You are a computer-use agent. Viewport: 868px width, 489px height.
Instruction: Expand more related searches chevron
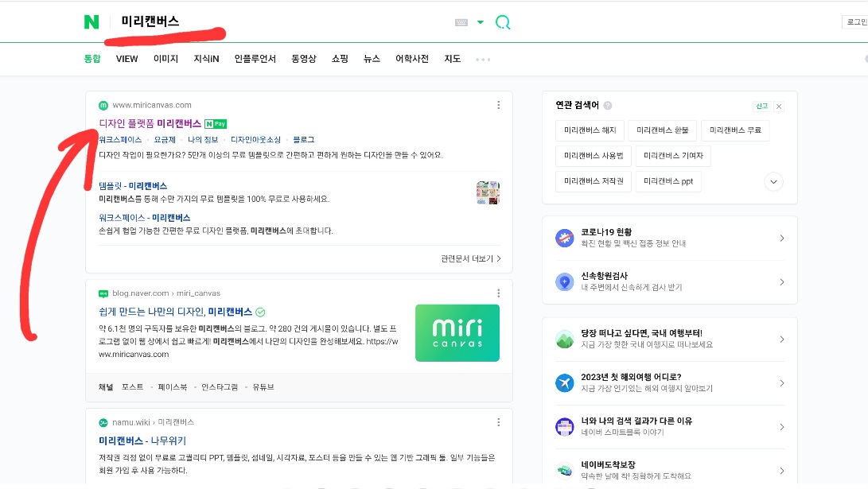[773, 182]
